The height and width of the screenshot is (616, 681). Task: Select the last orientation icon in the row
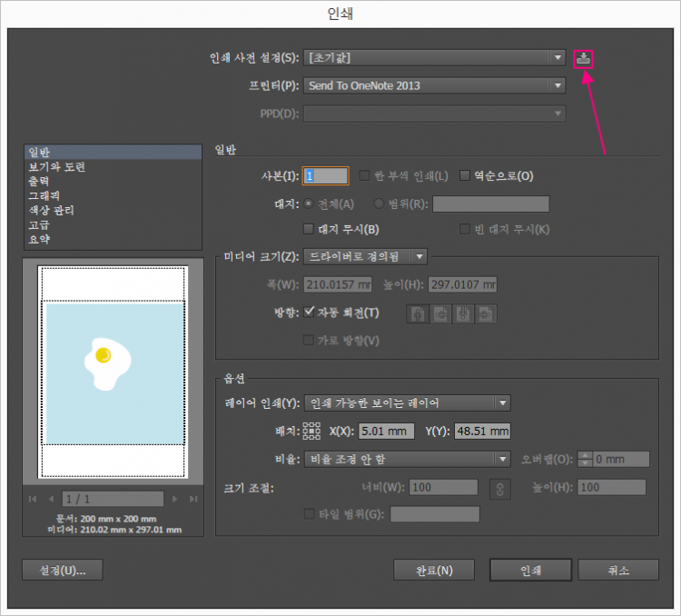click(487, 313)
